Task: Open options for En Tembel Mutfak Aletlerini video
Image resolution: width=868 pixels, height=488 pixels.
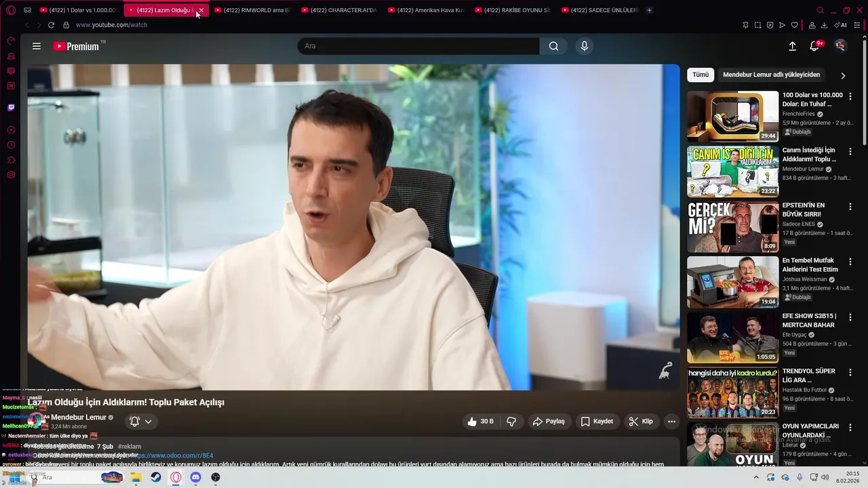Action: [850, 262]
